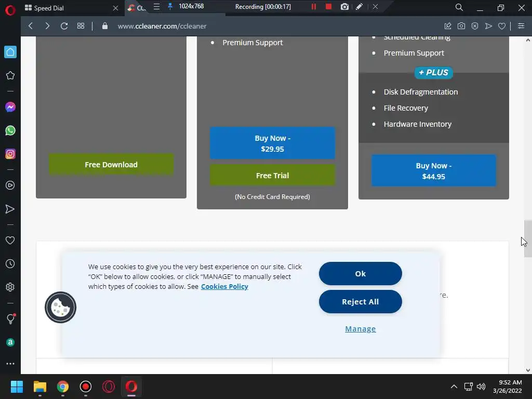Open sidebar Home button
The image size is (532, 399).
tap(10, 52)
